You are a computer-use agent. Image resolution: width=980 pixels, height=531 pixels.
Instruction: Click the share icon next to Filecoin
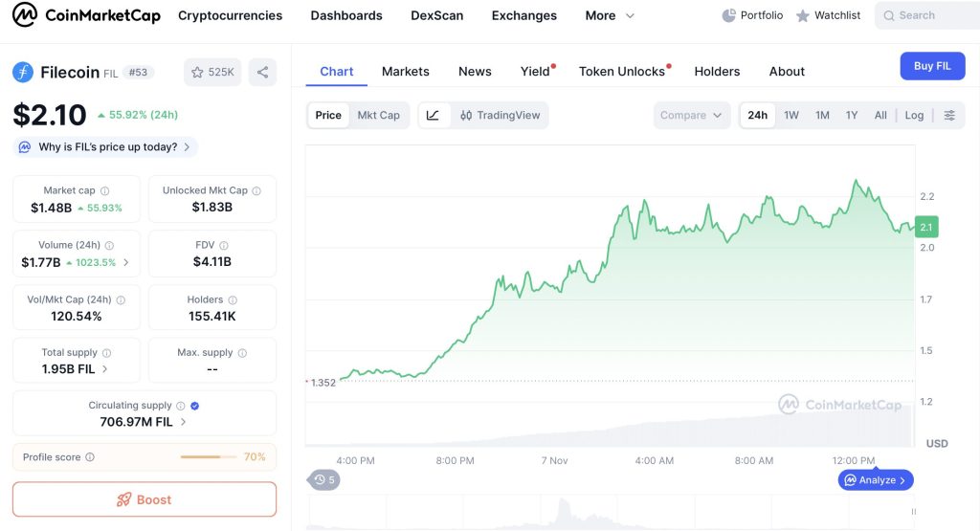pos(262,72)
